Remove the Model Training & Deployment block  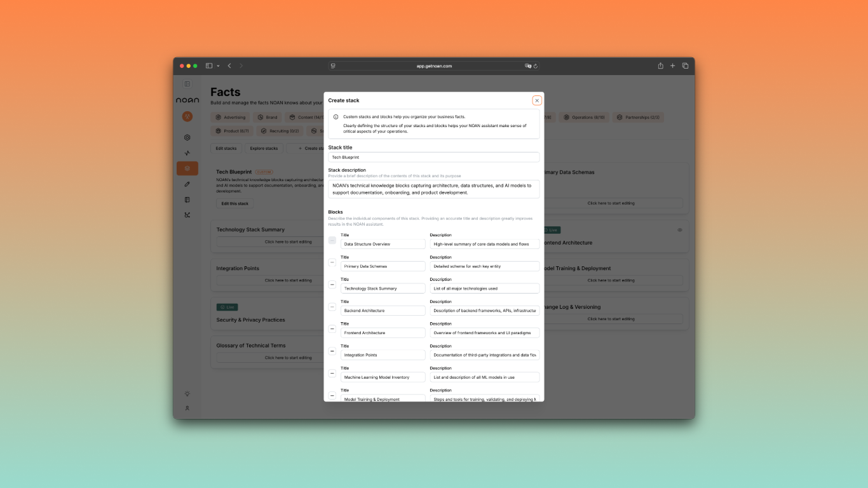click(x=332, y=396)
